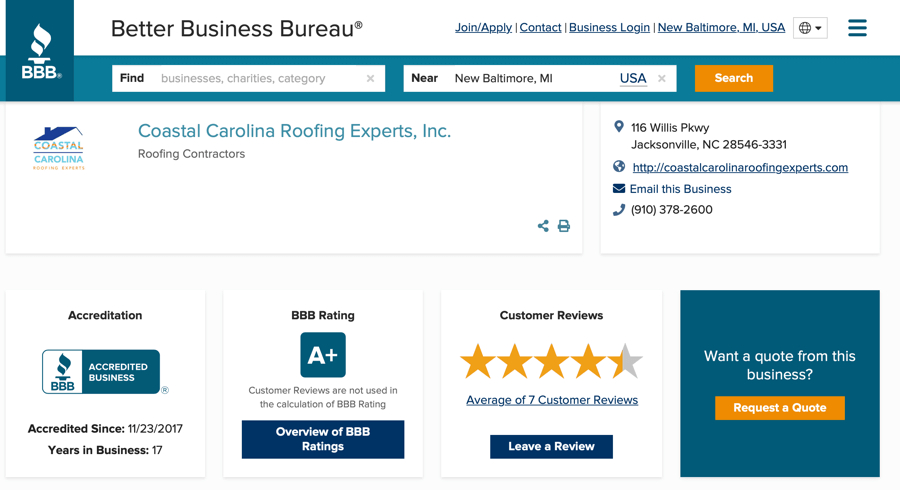Open Coastal Carolina Roofing Experts, Inc. title
This screenshot has height=490, width=900.
coord(294,131)
